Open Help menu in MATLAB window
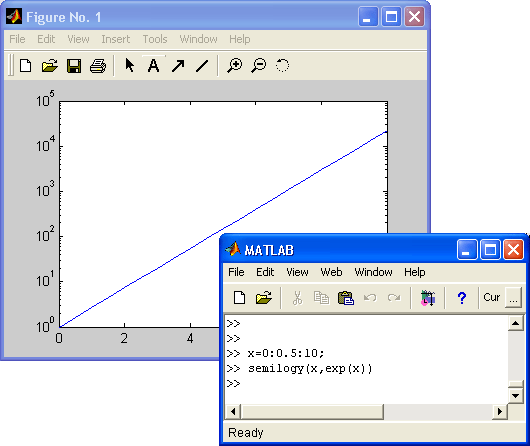Viewport: 530px width, 446px height. coord(415,272)
